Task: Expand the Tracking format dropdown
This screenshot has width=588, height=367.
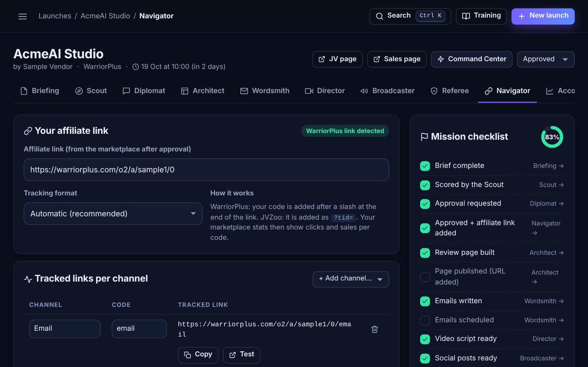Action: (113, 214)
